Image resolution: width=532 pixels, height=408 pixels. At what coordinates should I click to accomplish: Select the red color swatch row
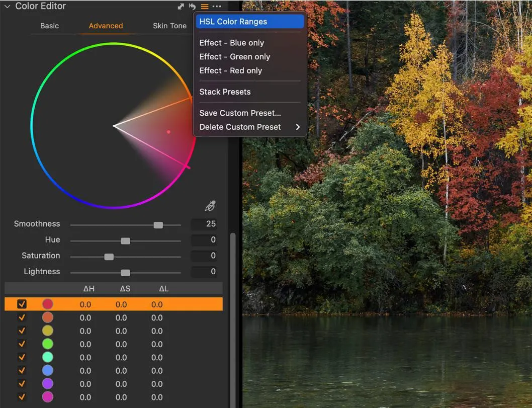click(x=114, y=304)
